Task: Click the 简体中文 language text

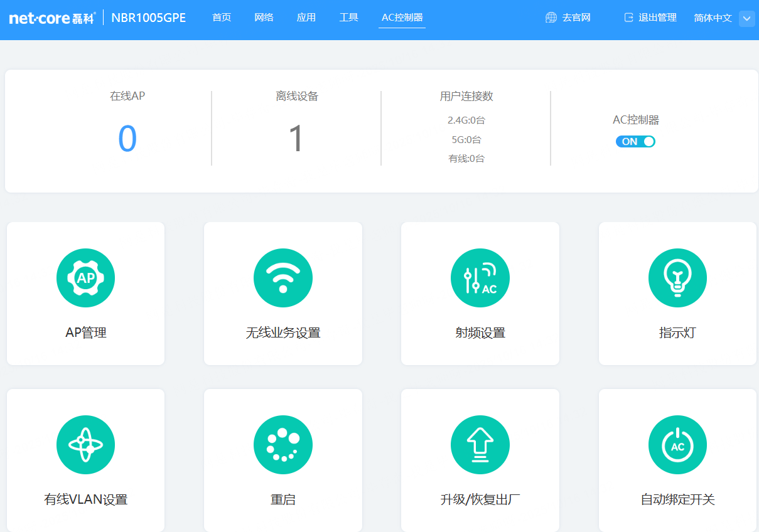Action: click(x=713, y=18)
